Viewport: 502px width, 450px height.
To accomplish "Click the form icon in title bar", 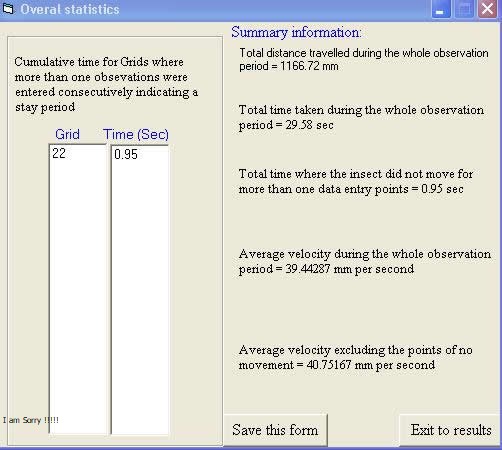I will point(8,9).
